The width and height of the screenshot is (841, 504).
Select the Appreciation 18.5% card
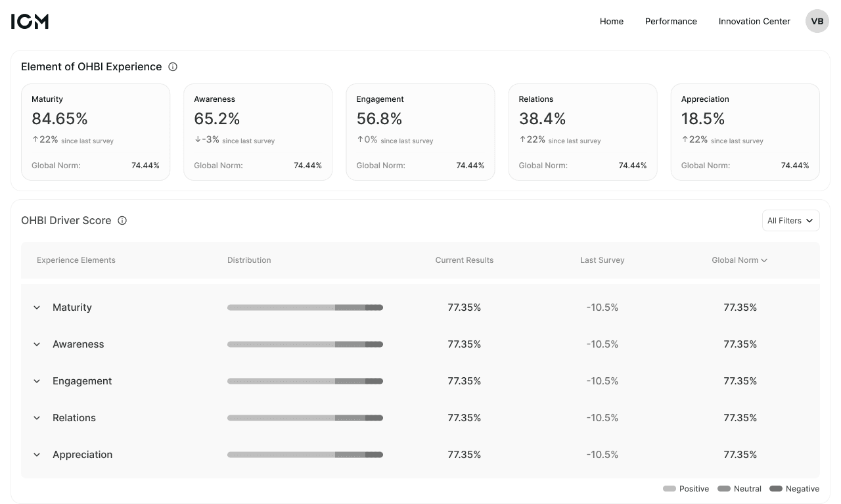pos(745,131)
